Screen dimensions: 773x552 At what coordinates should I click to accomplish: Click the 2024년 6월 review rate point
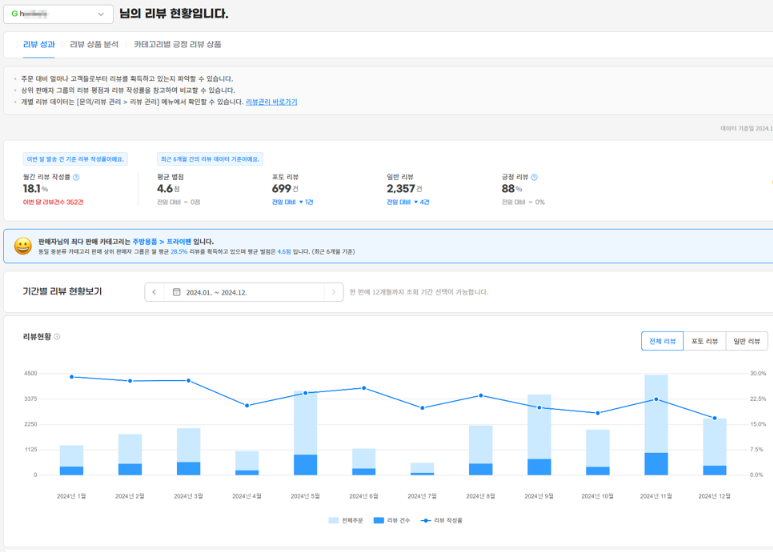[x=364, y=388]
